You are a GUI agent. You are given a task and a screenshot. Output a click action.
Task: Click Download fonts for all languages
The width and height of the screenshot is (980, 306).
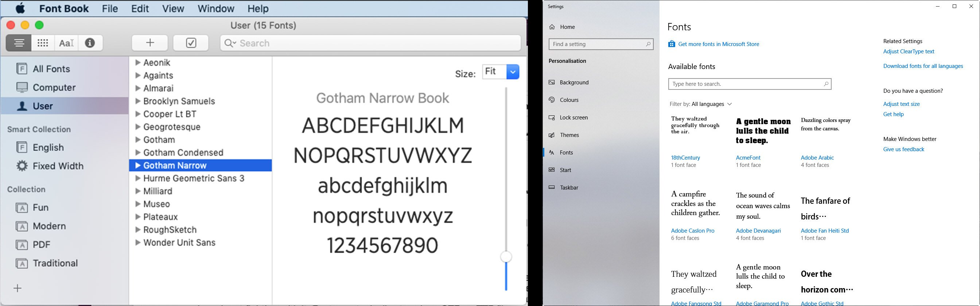[923, 66]
